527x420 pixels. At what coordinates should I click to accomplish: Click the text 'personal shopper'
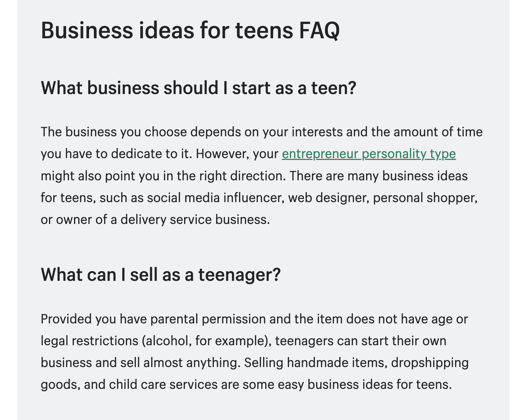424,197
